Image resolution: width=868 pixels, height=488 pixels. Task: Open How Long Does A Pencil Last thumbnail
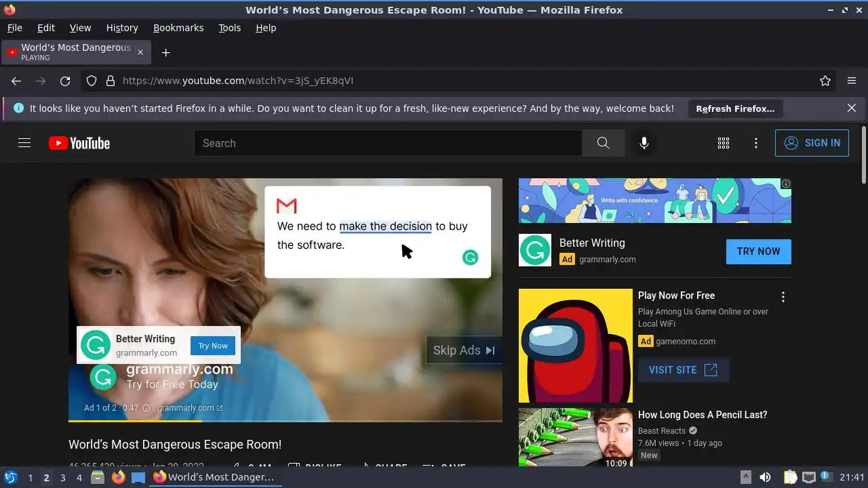(x=576, y=437)
